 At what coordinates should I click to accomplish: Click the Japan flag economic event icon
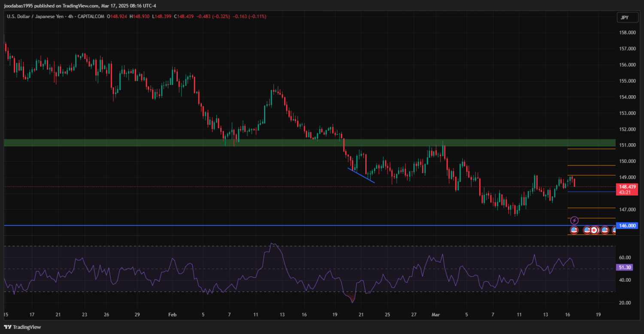pos(594,230)
